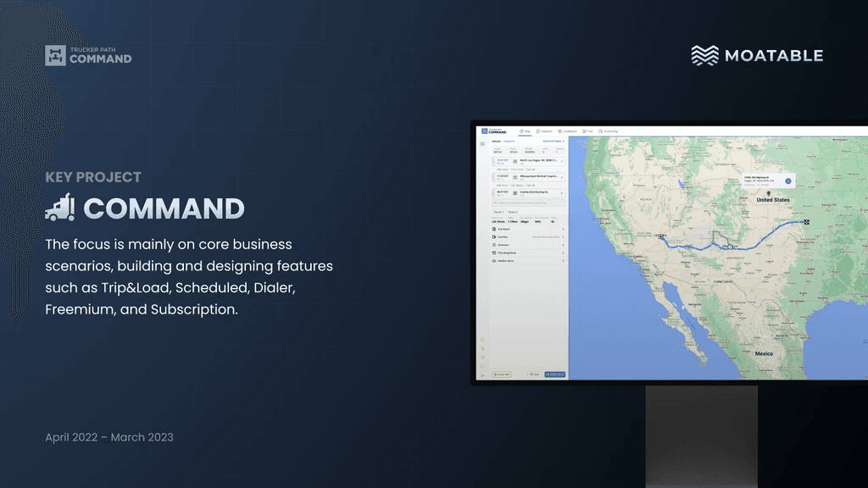The image size is (868, 488).
Task: Click the location pin above United States label
Action: click(x=768, y=194)
